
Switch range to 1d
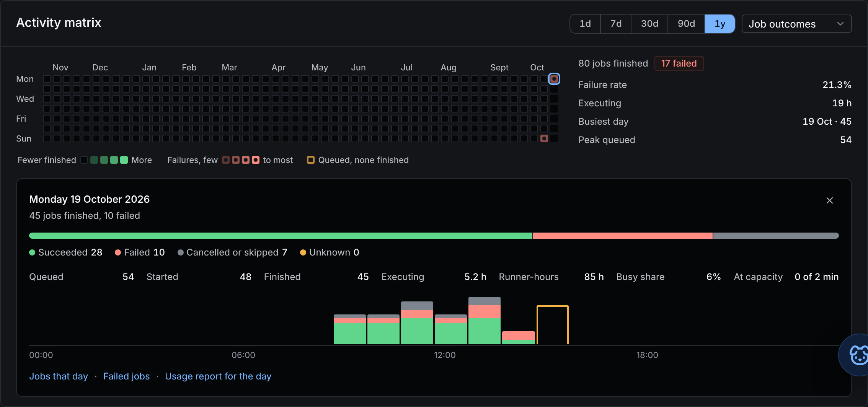[585, 24]
